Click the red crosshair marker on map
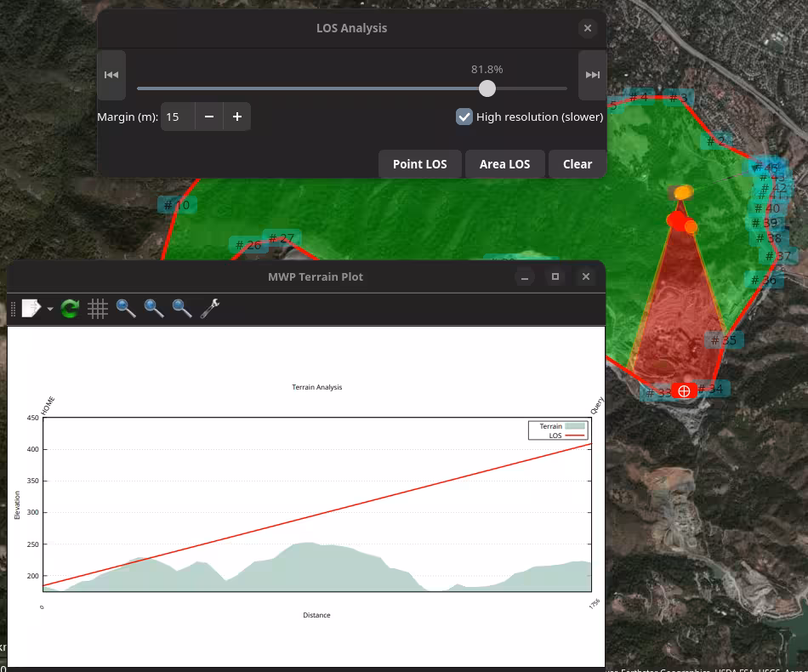The height and width of the screenshot is (672, 808). click(684, 391)
